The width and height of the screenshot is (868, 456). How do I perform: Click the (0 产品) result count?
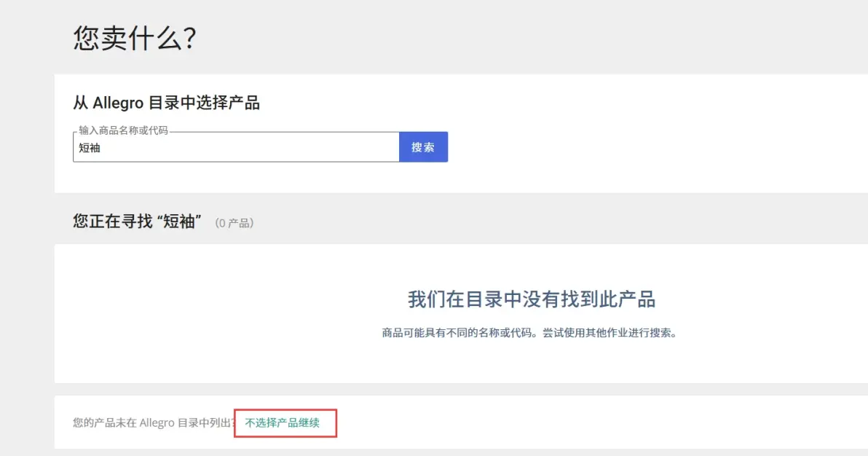[x=234, y=223]
